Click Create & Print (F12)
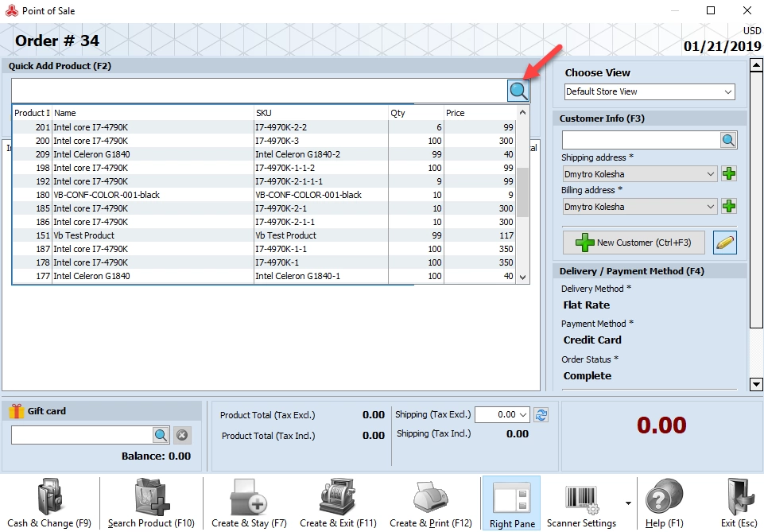Image resolution: width=764 pixels, height=532 pixels. click(x=431, y=503)
